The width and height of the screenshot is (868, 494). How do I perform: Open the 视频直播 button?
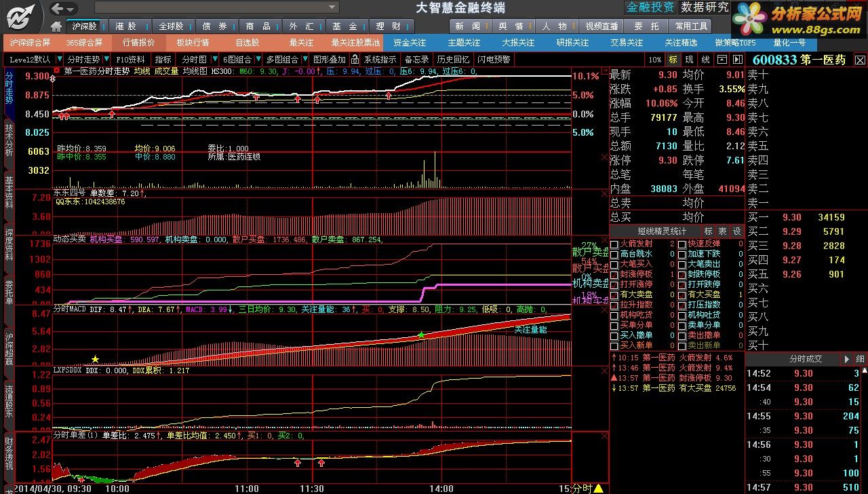[602, 26]
